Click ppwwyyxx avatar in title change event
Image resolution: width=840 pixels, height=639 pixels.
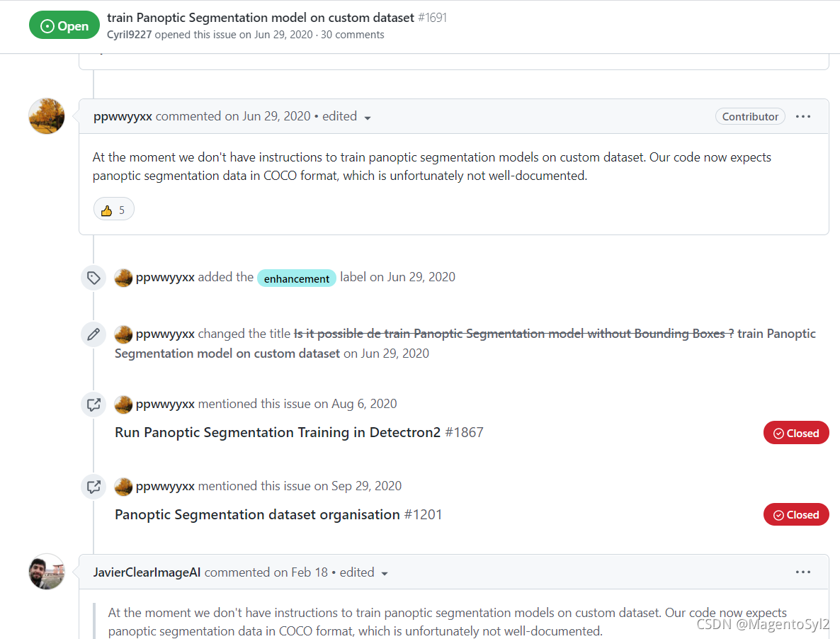123,334
